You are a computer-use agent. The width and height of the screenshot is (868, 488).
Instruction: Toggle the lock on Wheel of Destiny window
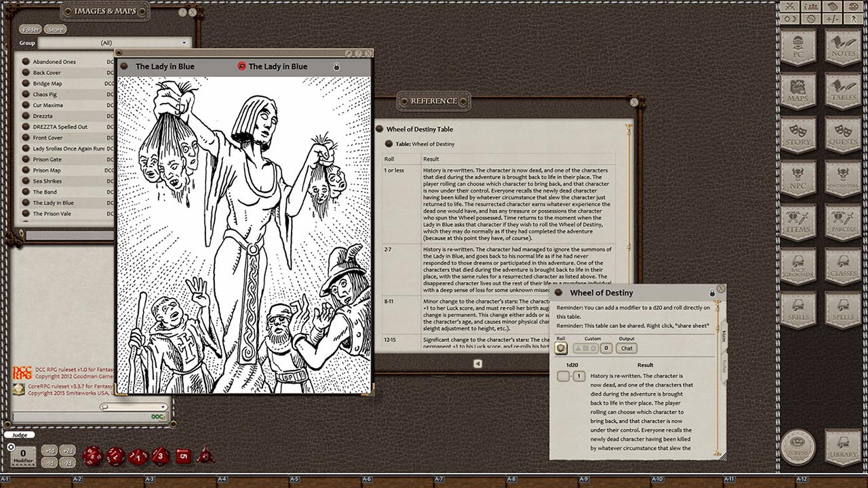click(x=712, y=293)
